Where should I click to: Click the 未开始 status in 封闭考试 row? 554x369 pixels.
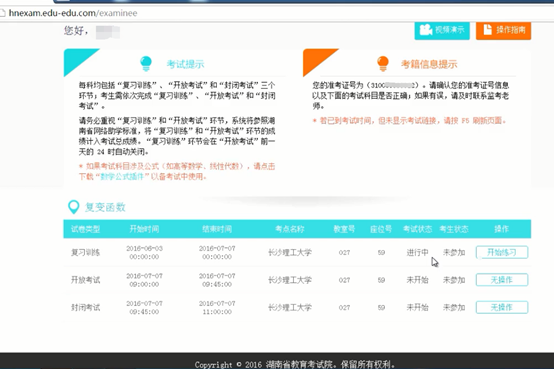point(418,308)
